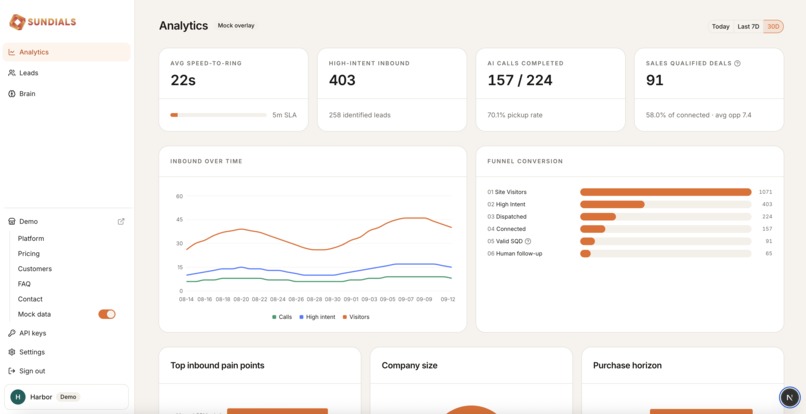The height and width of the screenshot is (414, 806).
Task: Open the Harbor account switcher
Action: tap(67, 397)
